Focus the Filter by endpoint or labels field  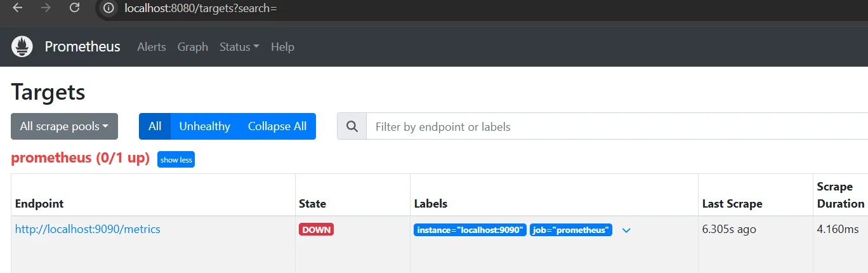(617, 126)
